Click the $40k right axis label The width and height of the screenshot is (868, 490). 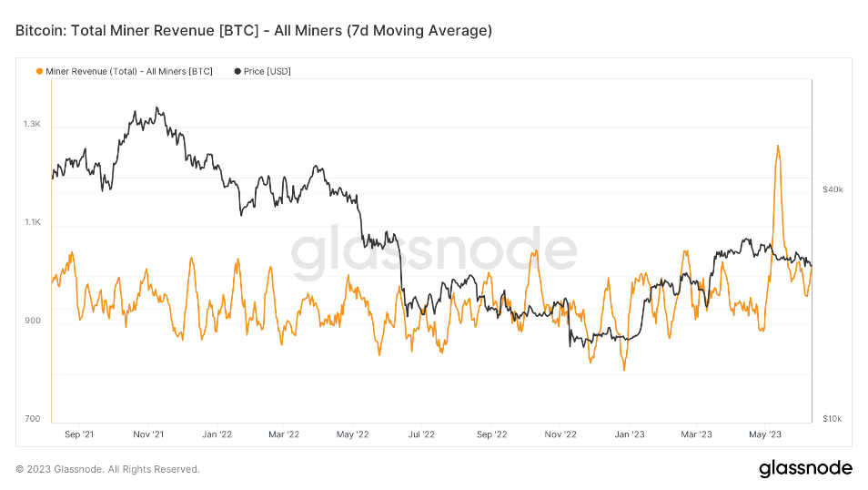(833, 189)
